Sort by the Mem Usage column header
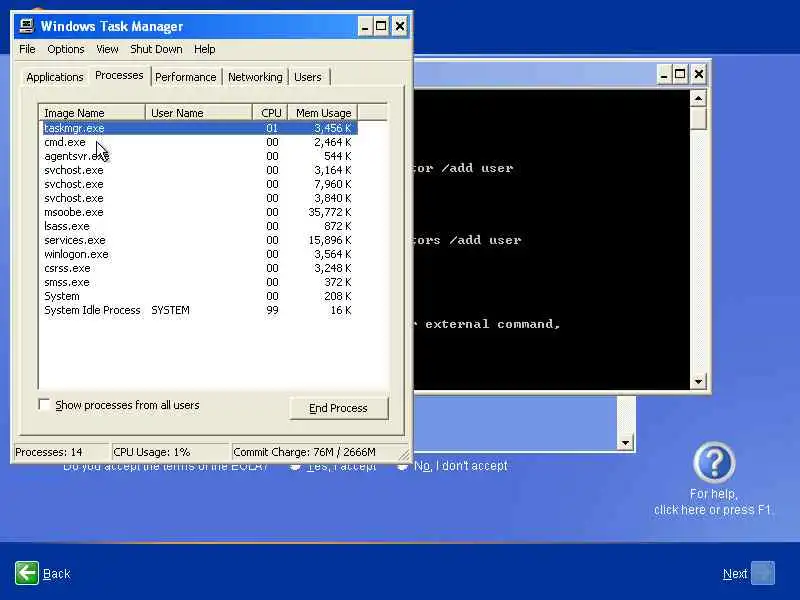800x600 pixels. click(323, 113)
